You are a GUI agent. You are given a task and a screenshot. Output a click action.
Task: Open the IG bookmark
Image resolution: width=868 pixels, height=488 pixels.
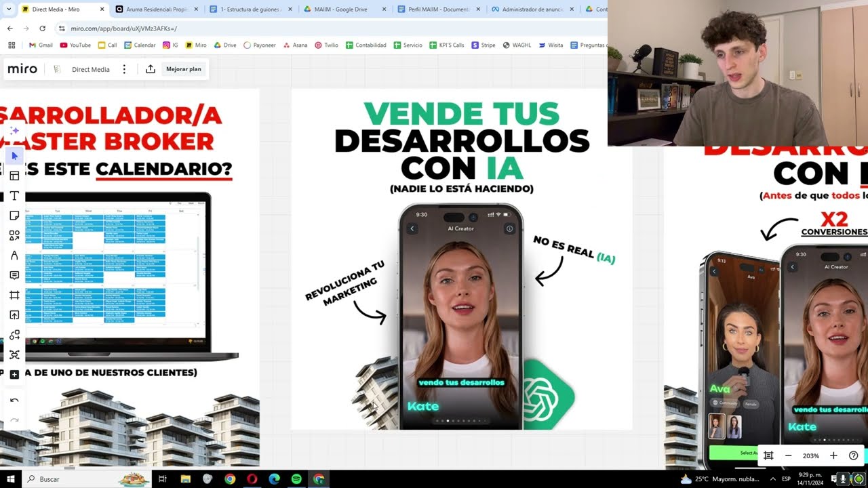tap(170, 45)
